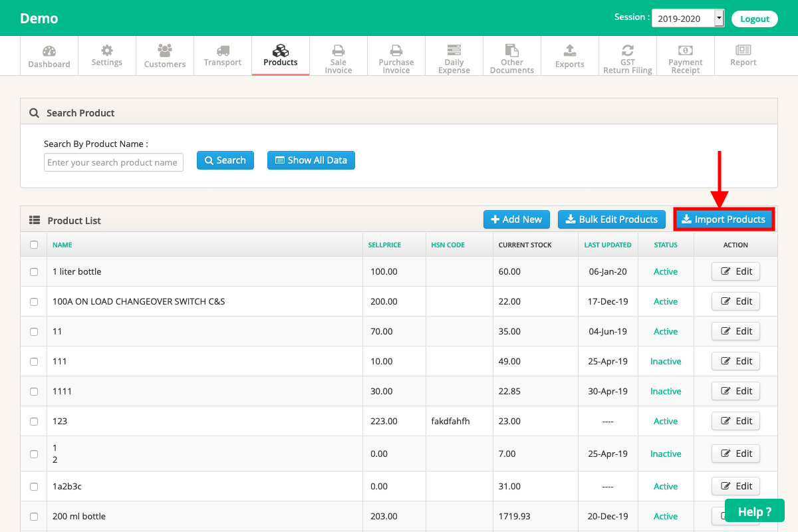Open Payment Receipt money icon
Screen dimensions: 798x532
point(686,50)
